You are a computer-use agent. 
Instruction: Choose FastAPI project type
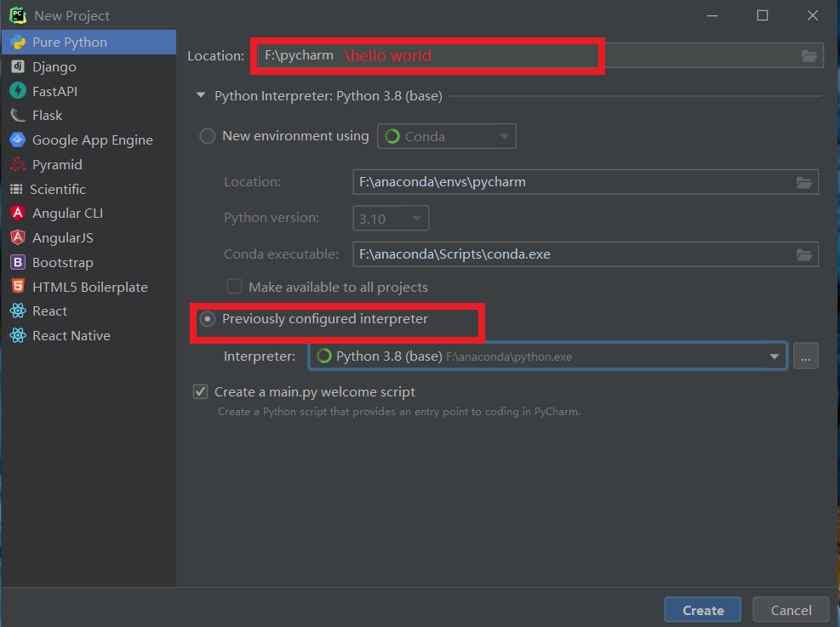pos(89,91)
